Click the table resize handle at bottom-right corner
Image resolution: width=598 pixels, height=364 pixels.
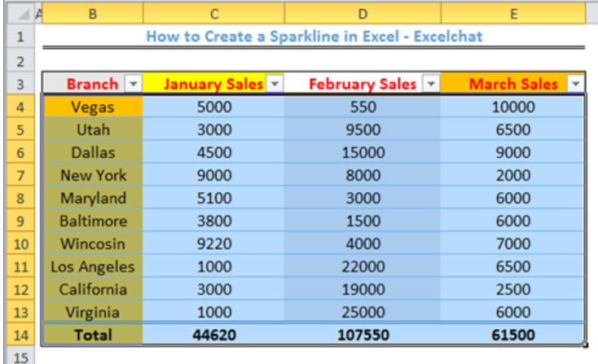tap(585, 344)
